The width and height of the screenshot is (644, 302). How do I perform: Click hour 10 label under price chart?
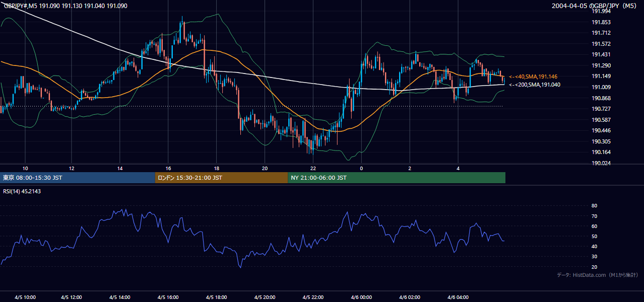click(25, 168)
